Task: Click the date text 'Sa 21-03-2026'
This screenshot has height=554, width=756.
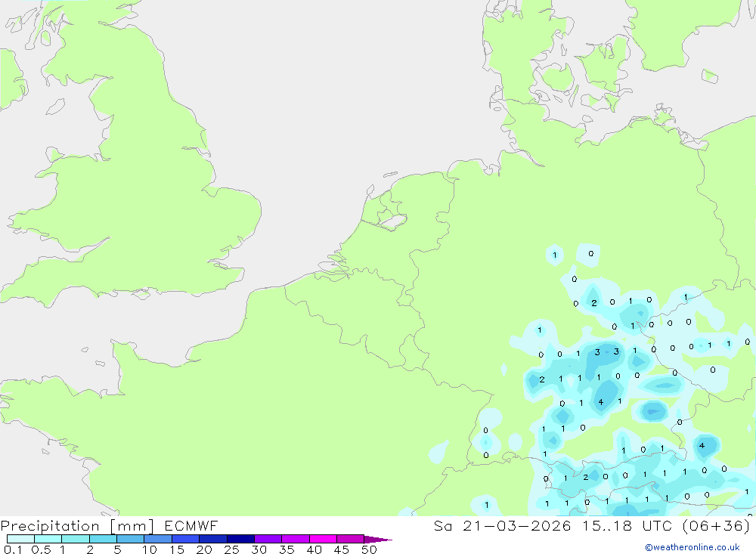Action: (x=502, y=525)
